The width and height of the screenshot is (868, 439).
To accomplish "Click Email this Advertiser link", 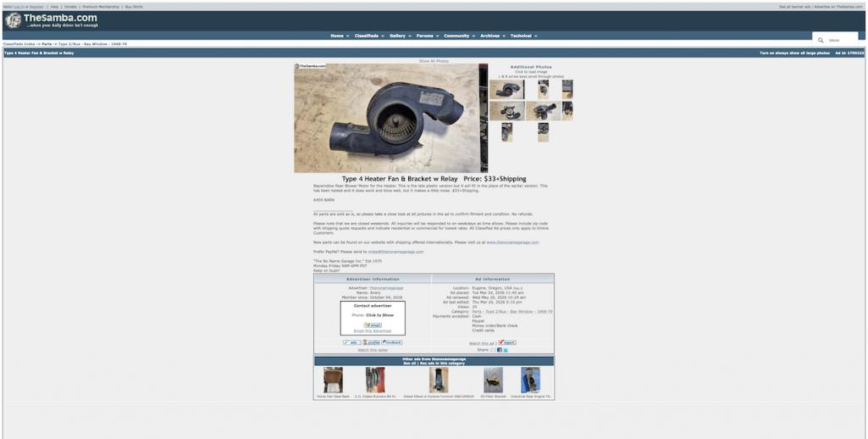I will point(373,331).
